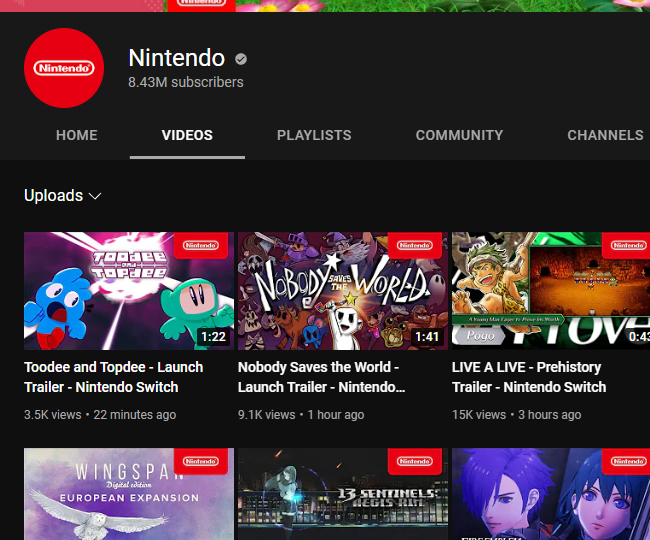Image resolution: width=650 pixels, height=540 pixels.
Task: Click the chevron arrow next to Uploads
Action: 95,196
